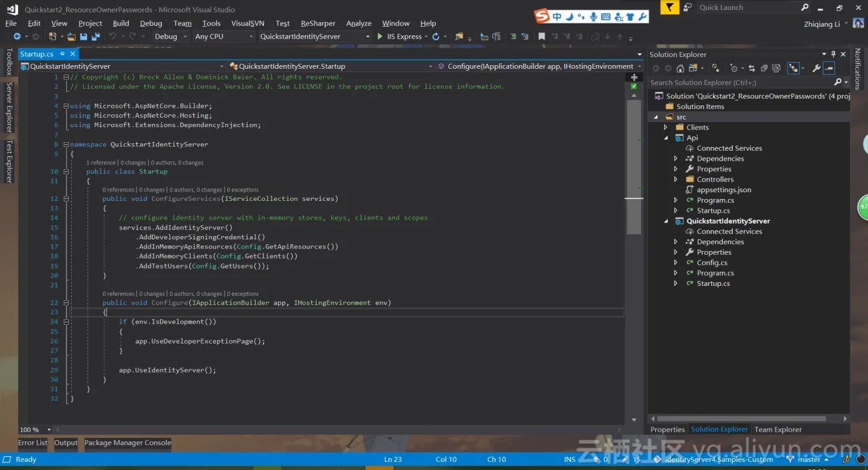Collapse the ConfigureServices method outline
This screenshot has height=470, width=868.
[x=66, y=199]
